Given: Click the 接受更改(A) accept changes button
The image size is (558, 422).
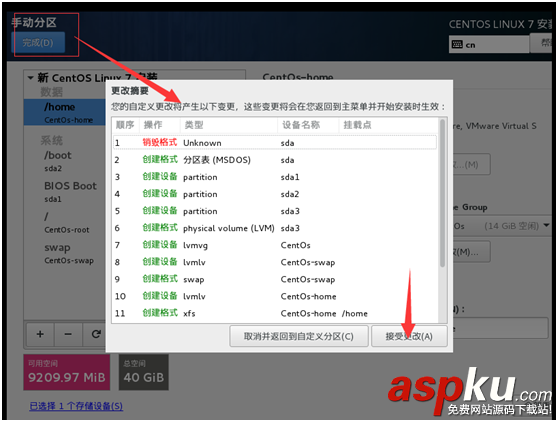Looking at the screenshot, I should pos(409,336).
